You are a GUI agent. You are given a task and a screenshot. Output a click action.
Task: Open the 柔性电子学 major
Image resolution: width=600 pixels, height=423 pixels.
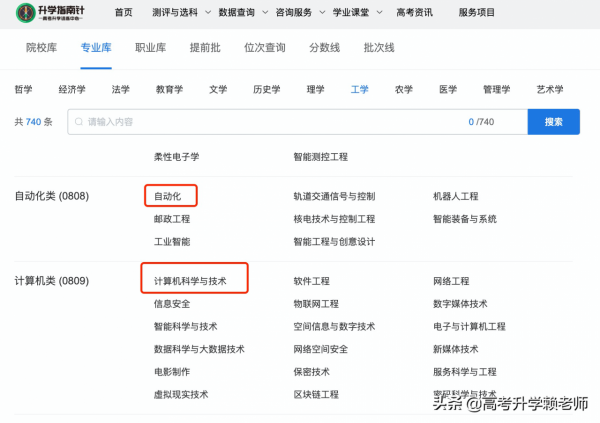point(176,157)
